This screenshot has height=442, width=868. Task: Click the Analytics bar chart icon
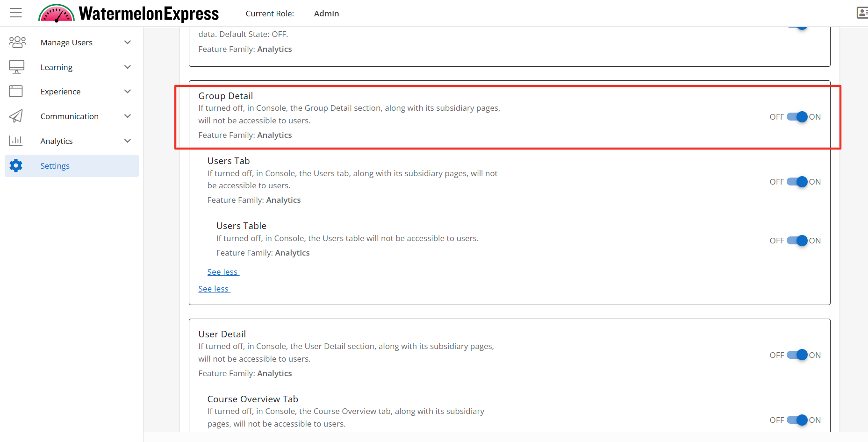(16, 141)
